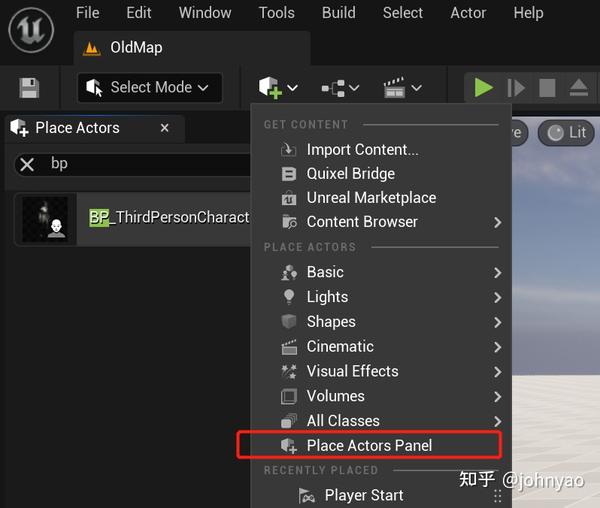Open the Cinematics toolbar dropdown
The image size is (600, 508).
pos(402,88)
